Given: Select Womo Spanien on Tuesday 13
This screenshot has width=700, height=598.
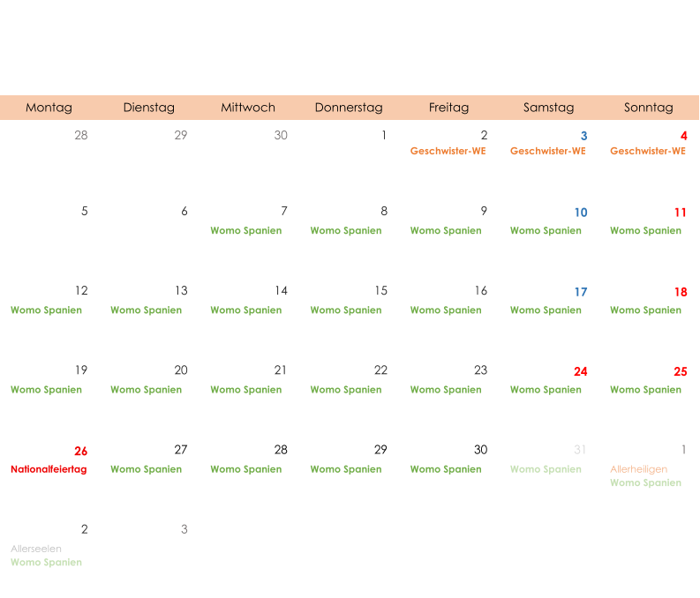Looking at the screenshot, I should click(146, 310).
